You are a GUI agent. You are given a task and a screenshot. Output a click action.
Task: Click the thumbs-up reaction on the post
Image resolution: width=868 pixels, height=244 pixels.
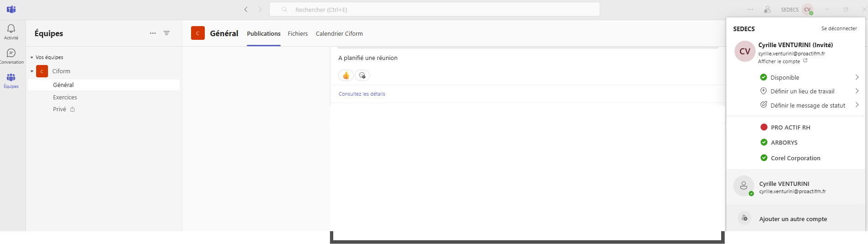coord(346,76)
